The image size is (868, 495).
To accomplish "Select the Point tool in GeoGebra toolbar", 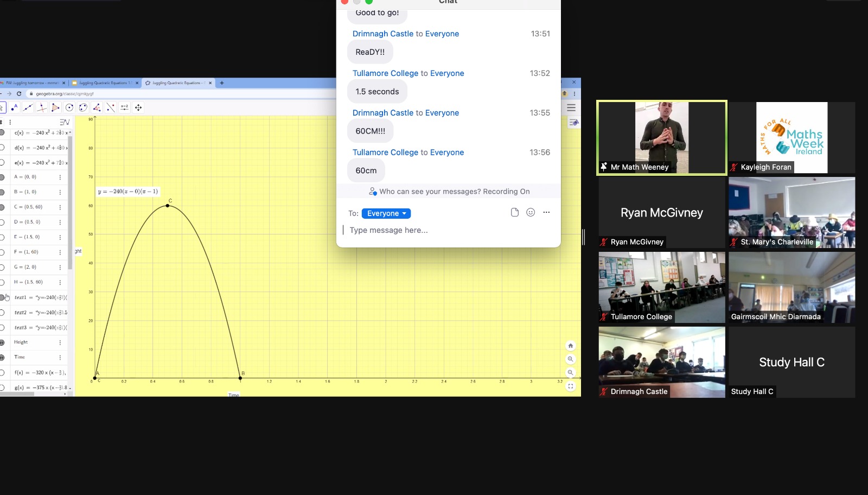I will pyautogui.click(x=15, y=107).
